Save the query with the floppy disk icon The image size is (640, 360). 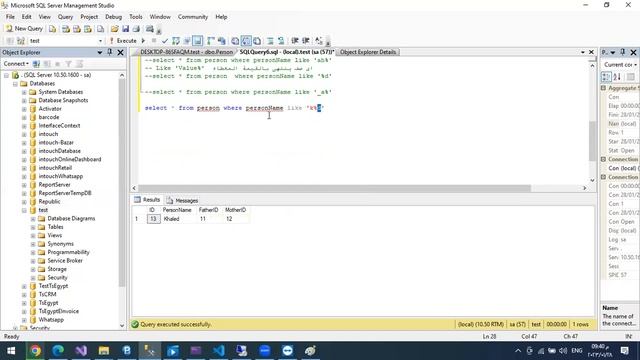(x=125, y=29)
